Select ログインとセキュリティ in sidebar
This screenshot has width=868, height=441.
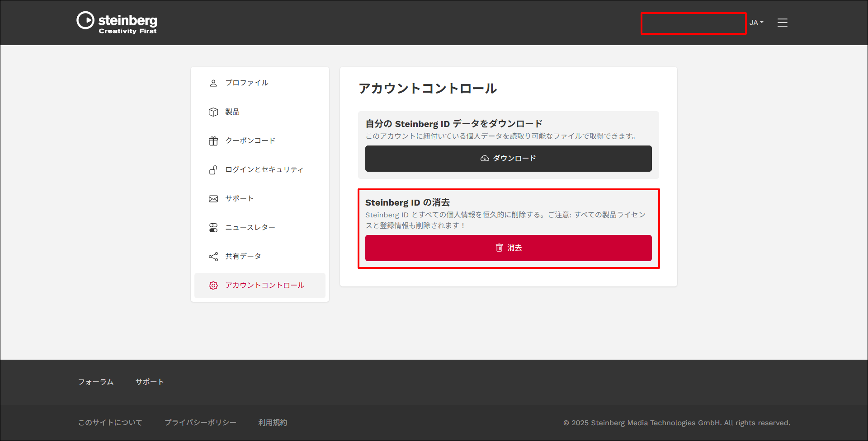(x=264, y=170)
